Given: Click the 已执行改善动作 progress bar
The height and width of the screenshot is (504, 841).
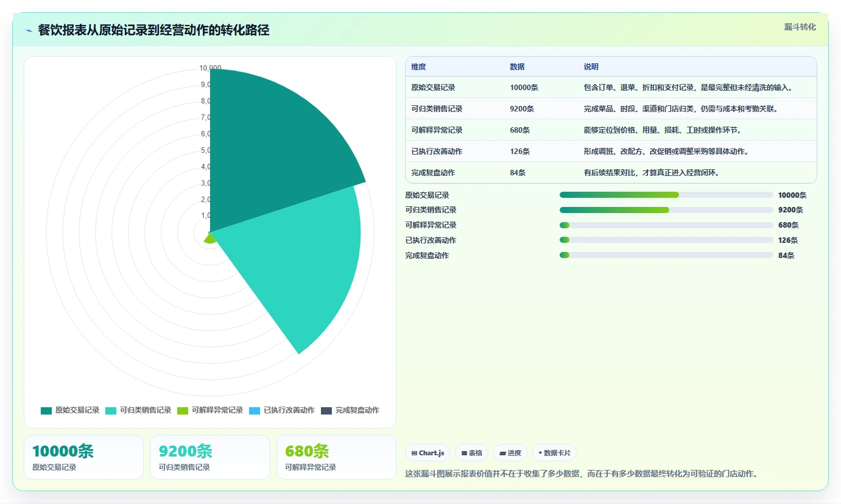Looking at the screenshot, I should [x=666, y=240].
